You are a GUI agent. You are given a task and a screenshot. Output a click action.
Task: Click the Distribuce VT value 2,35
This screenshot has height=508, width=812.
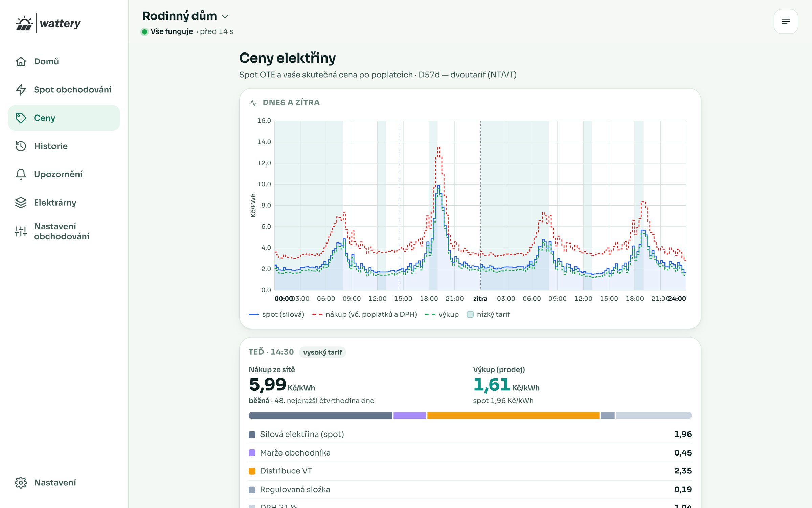pyautogui.click(x=683, y=471)
